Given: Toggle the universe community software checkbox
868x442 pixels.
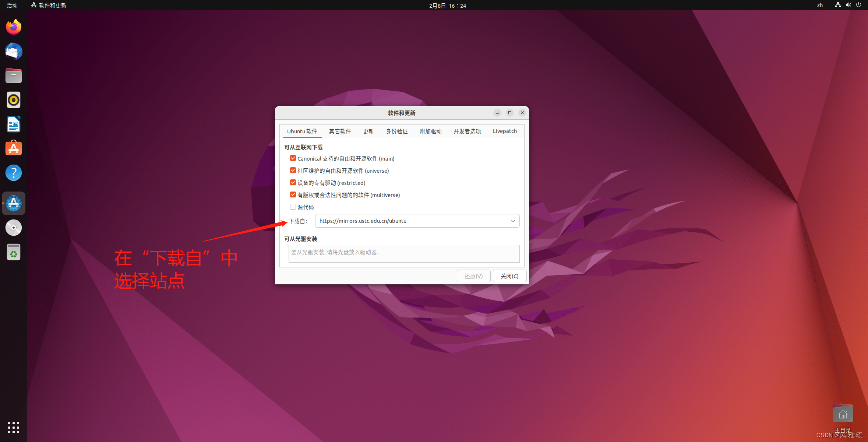Looking at the screenshot, I should click(293, 171).
